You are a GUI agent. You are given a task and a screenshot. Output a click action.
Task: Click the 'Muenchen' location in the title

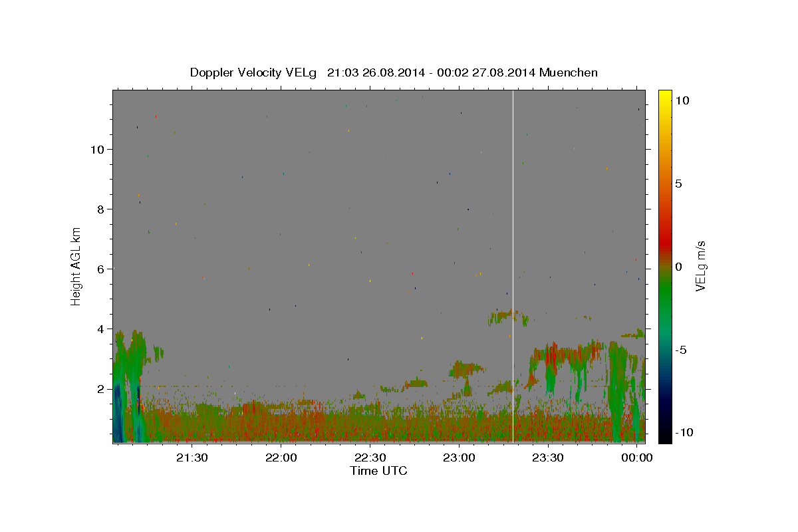pos(569,72)
